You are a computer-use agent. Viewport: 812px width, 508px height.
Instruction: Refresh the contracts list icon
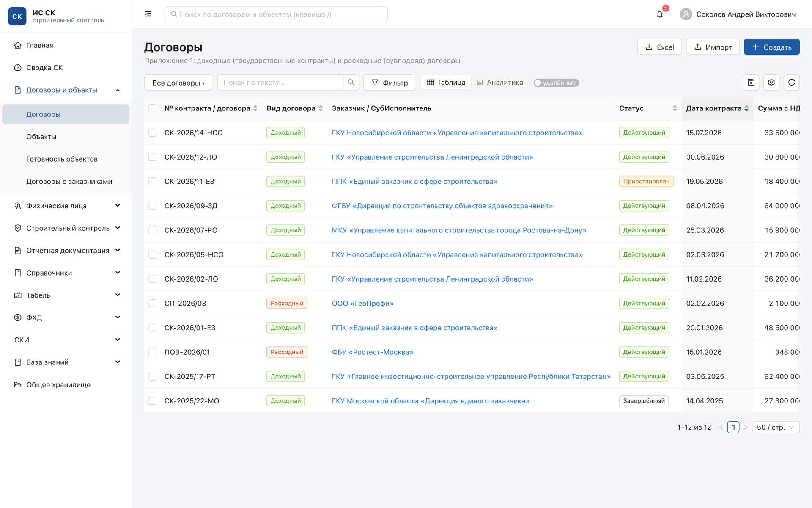click(x=792, y=83)
